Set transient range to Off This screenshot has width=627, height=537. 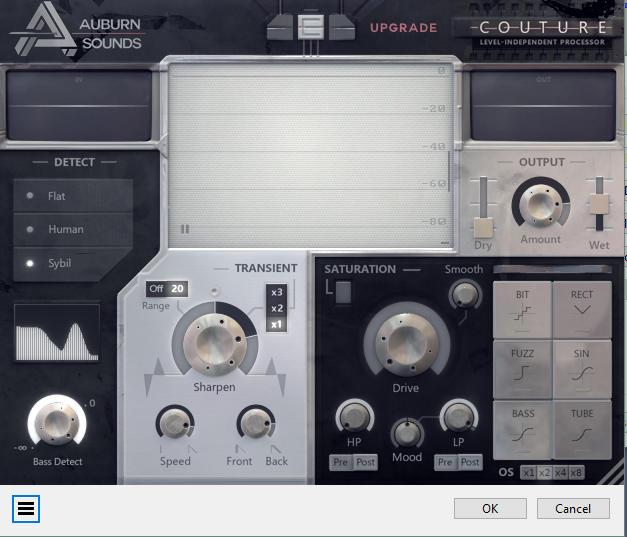pyautogui.click(x=156, y=289)
